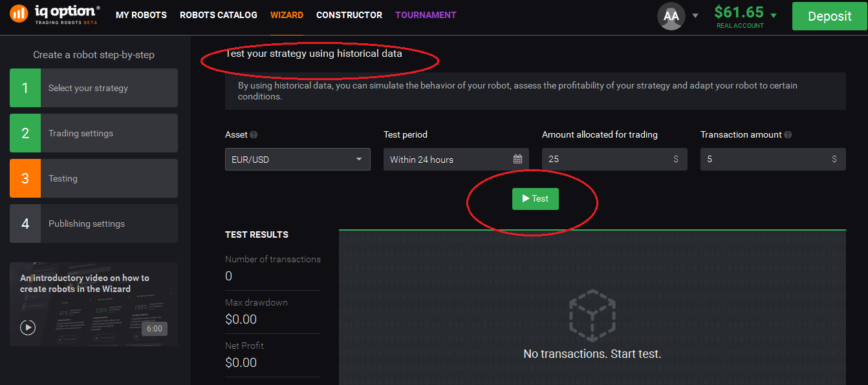Expand the EUR/USD asset dropdown

[298, 159]
